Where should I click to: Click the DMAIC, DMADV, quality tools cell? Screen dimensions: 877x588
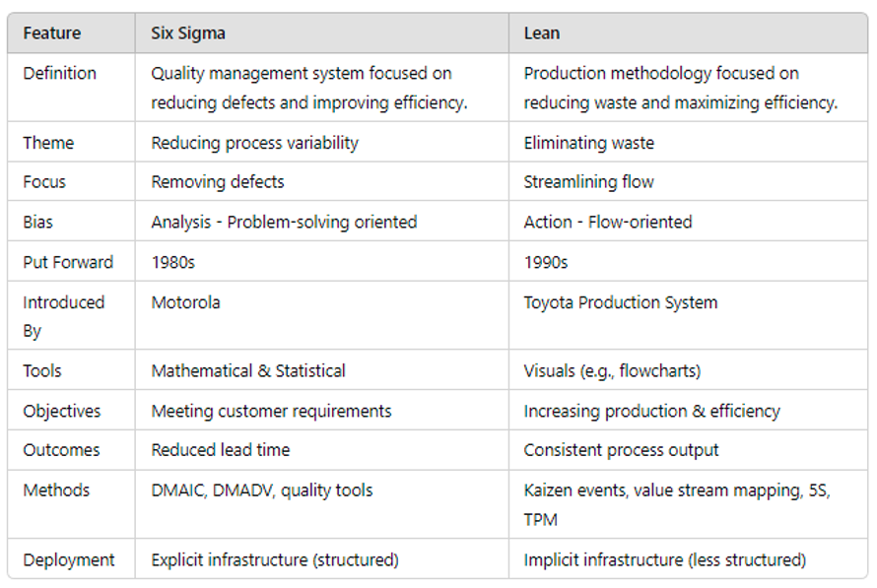(x=261, y=490)
